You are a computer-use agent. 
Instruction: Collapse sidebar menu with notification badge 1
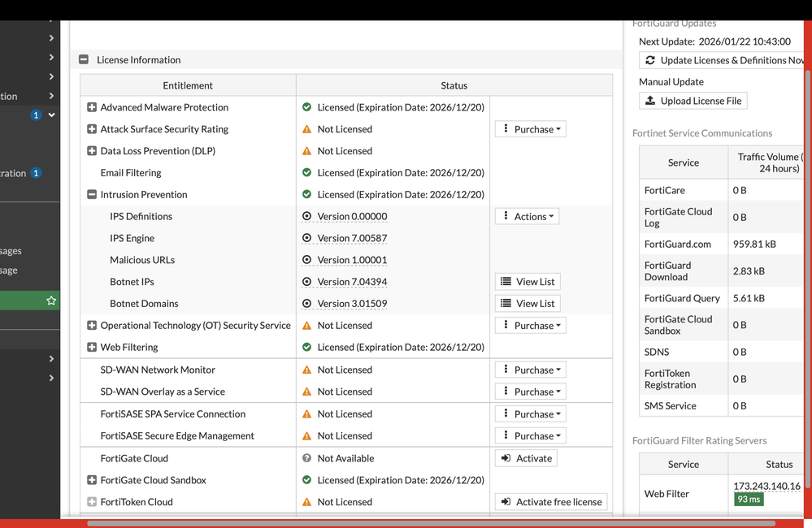click(51, 115)
